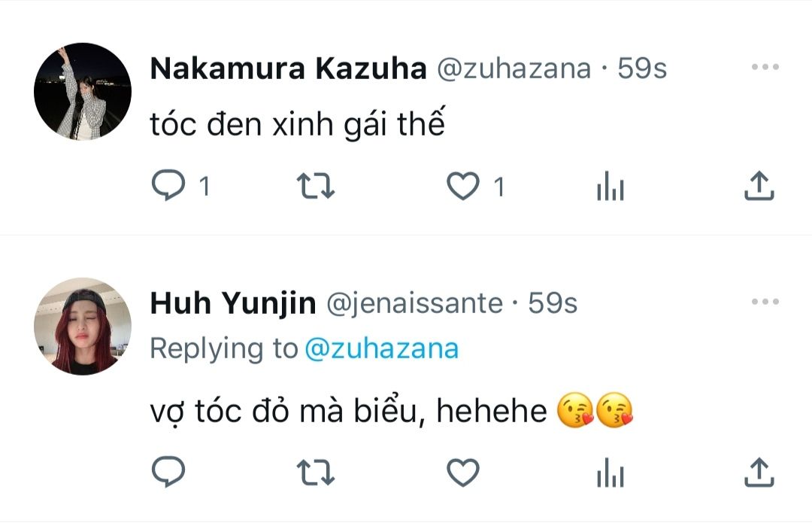This screenshot has width=812, height=526.
Task: Click the @zuhazana mention in Replying to
Action: point(381,349)
